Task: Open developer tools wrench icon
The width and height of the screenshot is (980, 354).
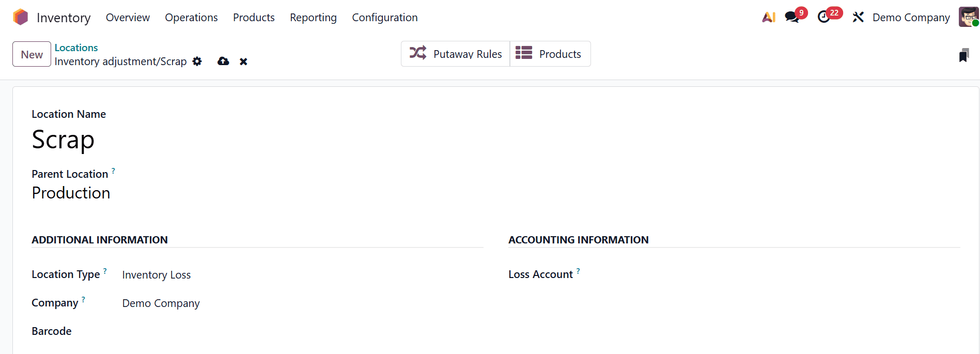Action: pyautogui.click(x=858, y=17)
